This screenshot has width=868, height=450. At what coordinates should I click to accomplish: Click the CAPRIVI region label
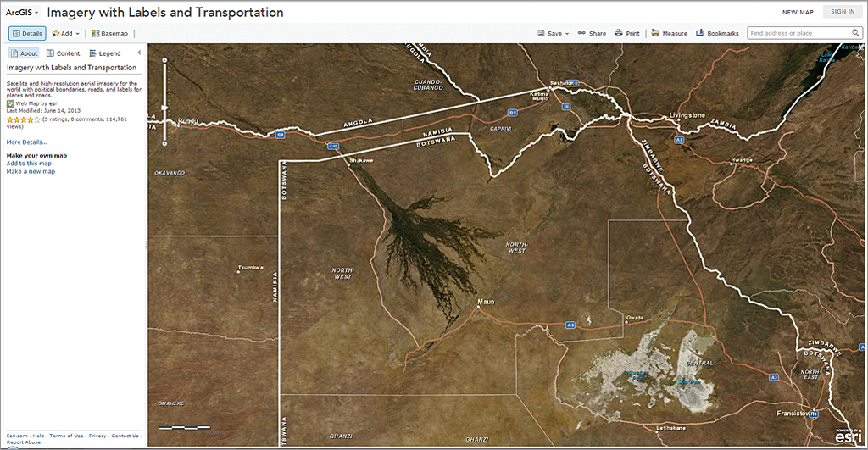tap(500, 129)
